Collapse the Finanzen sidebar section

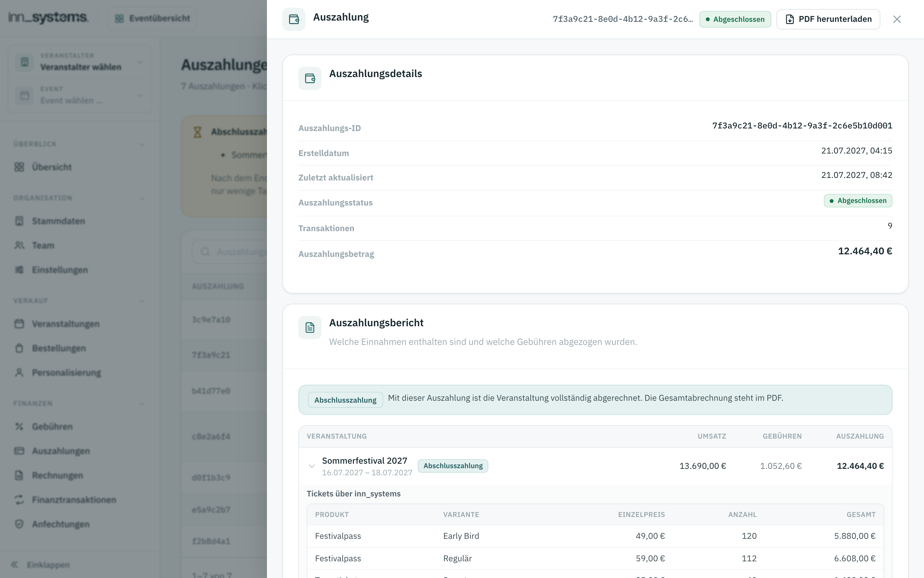[142, 404]
